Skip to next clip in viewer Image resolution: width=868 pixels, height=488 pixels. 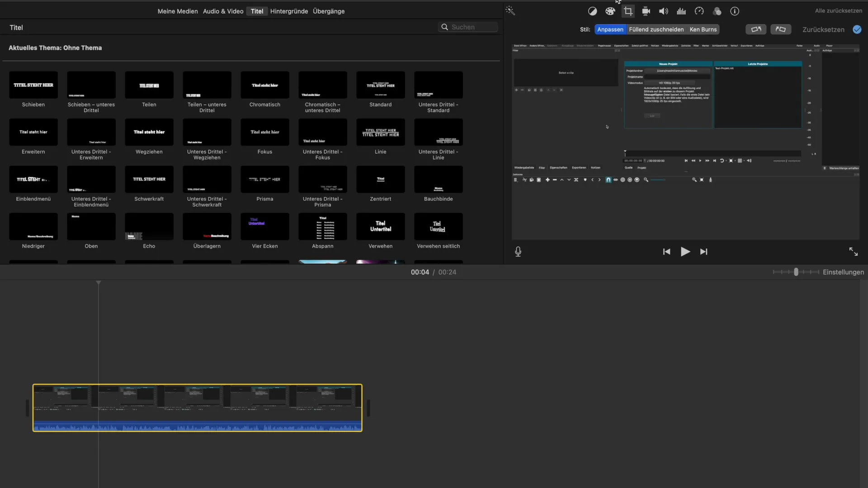[x=704, y=252]
